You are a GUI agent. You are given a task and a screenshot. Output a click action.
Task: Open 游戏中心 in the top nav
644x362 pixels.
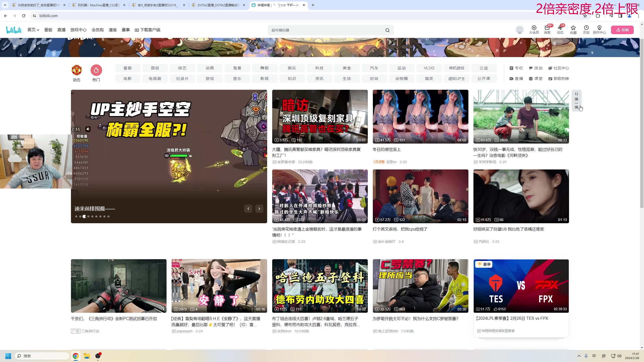[78, 30]
